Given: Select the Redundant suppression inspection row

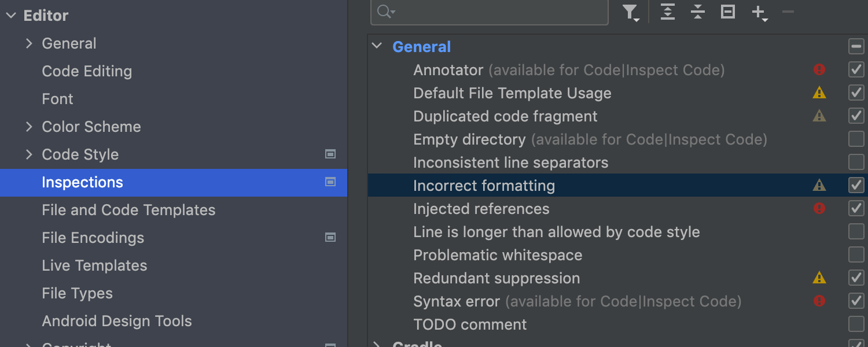Looking at the screenshot, I should 496,278.
